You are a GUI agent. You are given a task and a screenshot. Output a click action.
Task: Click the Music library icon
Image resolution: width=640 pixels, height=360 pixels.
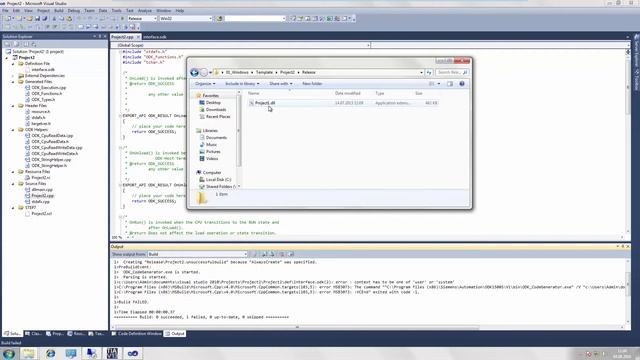point(202,144)
